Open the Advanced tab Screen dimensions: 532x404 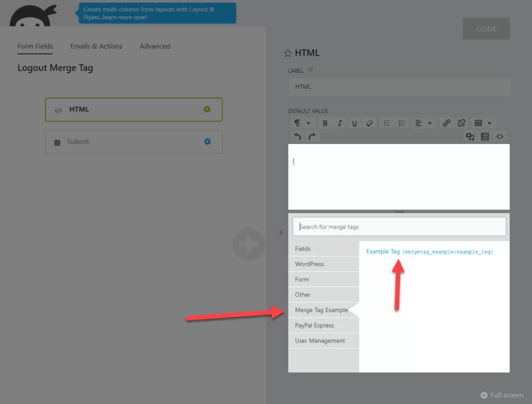(154, 46)
